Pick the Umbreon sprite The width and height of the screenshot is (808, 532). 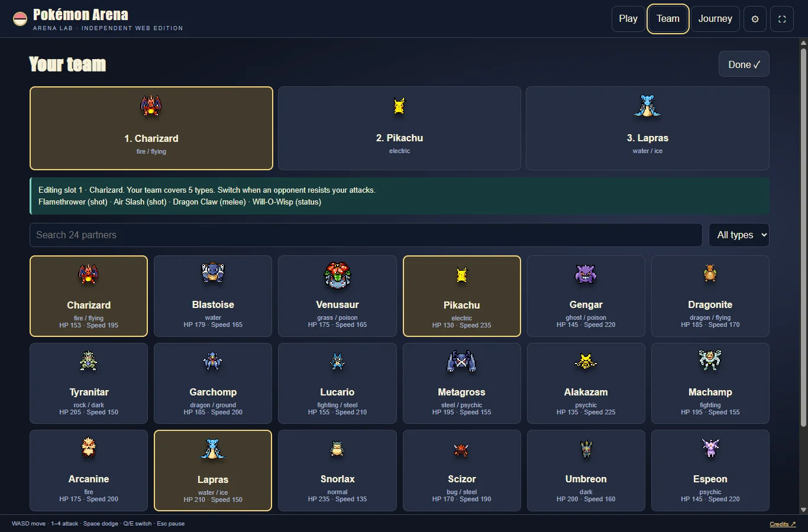(586, 449)
